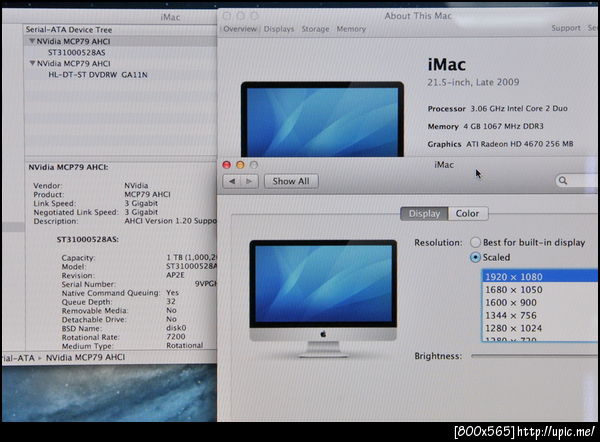Open the Memory tab in About This Mac

[351, 29]
